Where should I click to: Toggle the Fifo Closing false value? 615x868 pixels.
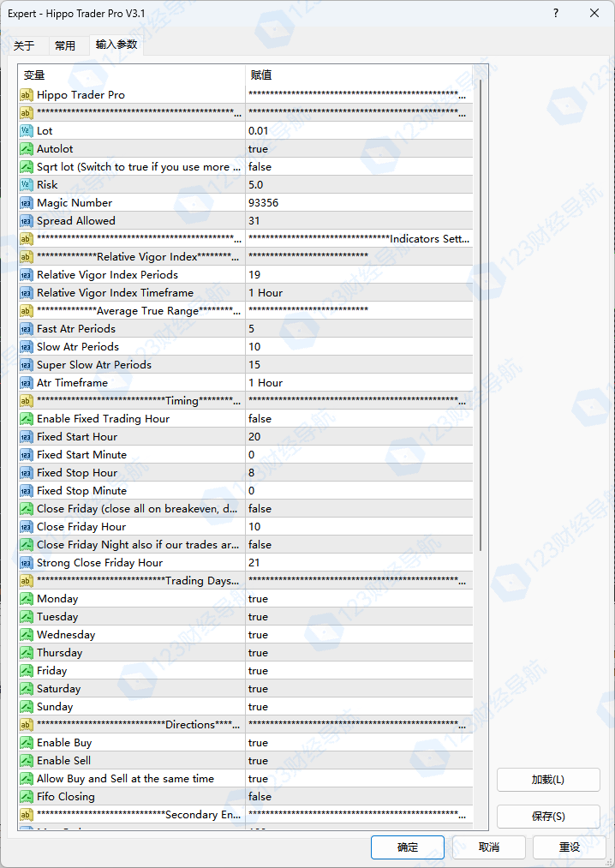click(359, 797)
